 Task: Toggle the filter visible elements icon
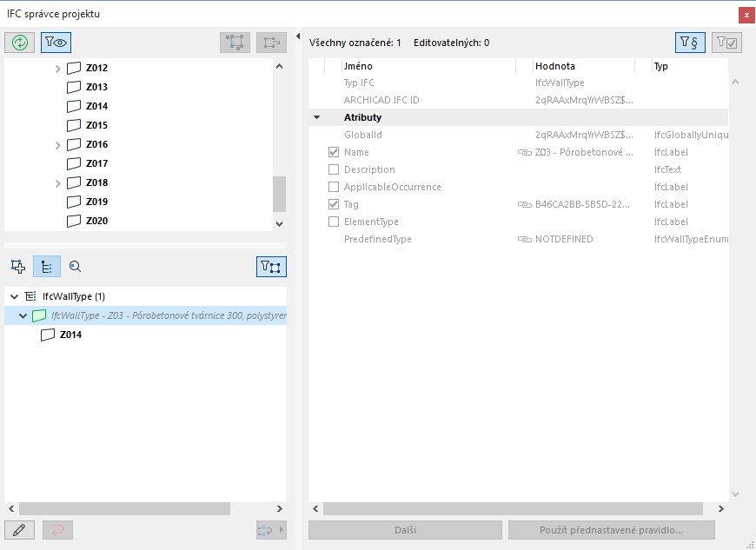[54, 42]
